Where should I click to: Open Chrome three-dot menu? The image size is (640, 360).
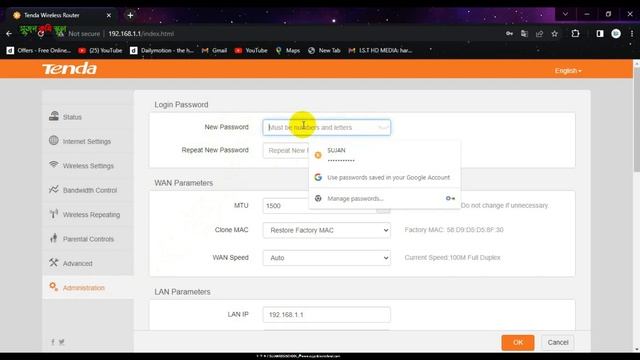632,33
